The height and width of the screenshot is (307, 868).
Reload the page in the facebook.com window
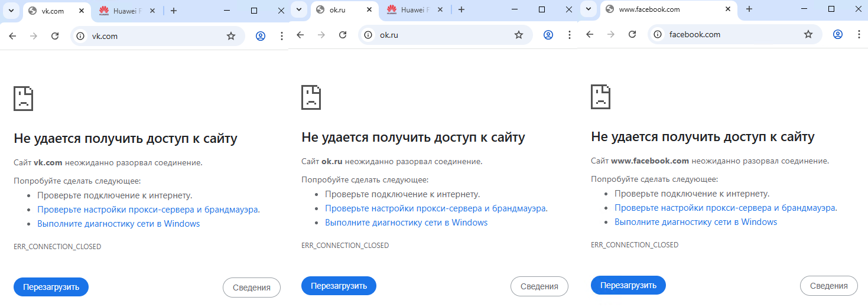pyautogui.click(x=632, y=34)
